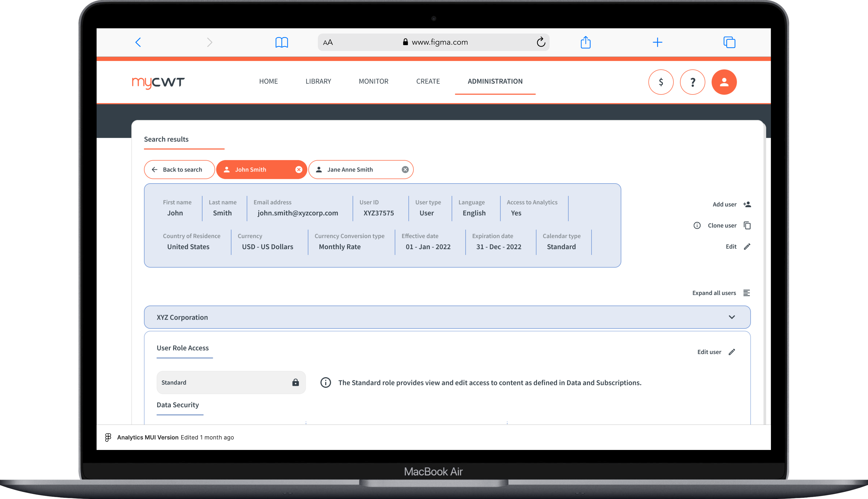Click Effective date 01 - Jan - 2022
Image resolution: width=868 pixels, height=499 pixels.
(x=428, y=246)
